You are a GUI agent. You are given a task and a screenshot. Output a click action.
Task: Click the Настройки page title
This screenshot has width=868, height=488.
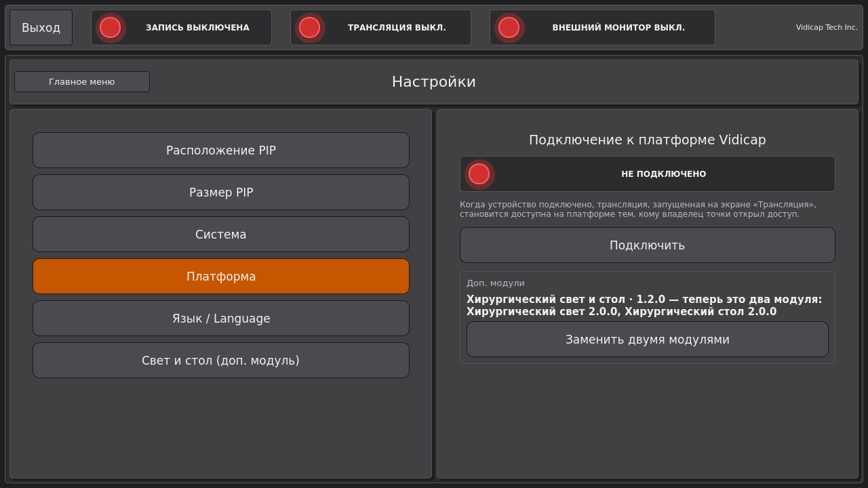pos(434,81)
